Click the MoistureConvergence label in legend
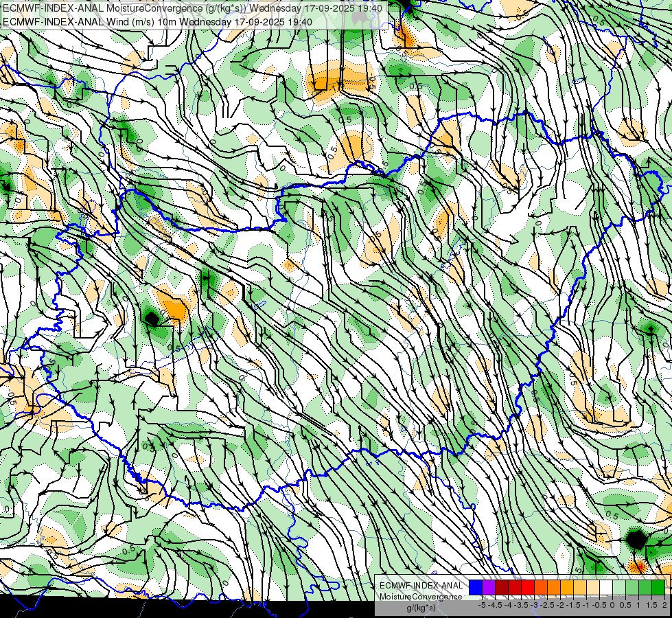This screenshot has height=618, width=672. tap(421, 597)
